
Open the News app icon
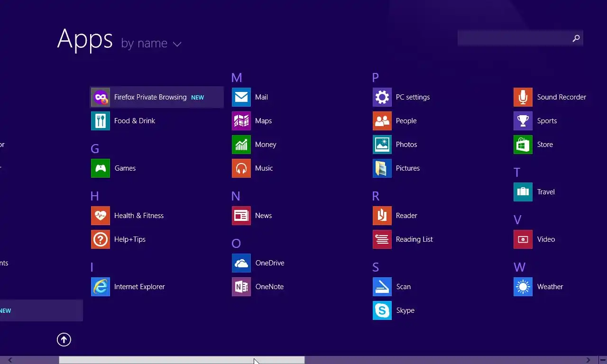click(x=241, y=216)
